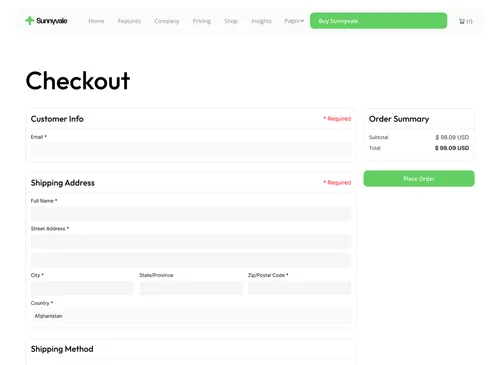Viewport: 500px width, 365px height.
Task: Click the Sunnyvale green plus logo
Action: coord(30,21)
